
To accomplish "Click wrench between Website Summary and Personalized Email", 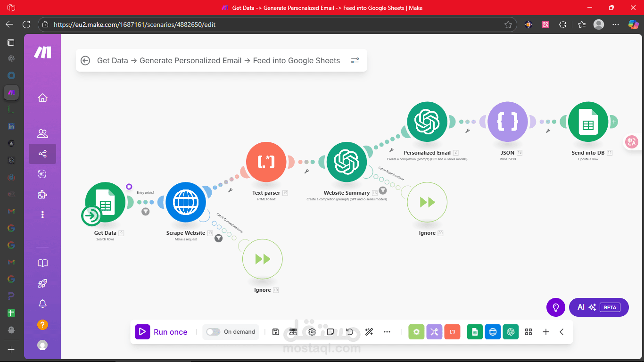I will [x=391, y=150].
